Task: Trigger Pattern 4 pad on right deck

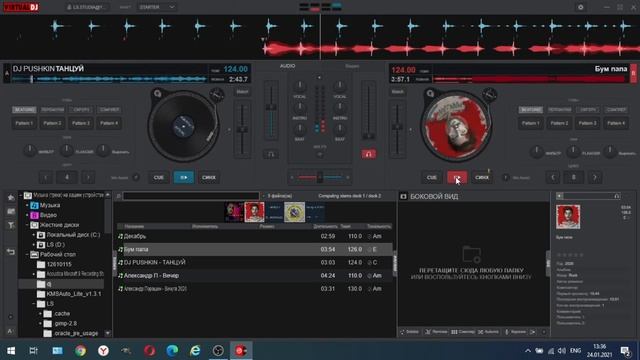Action: click(616, 123)
